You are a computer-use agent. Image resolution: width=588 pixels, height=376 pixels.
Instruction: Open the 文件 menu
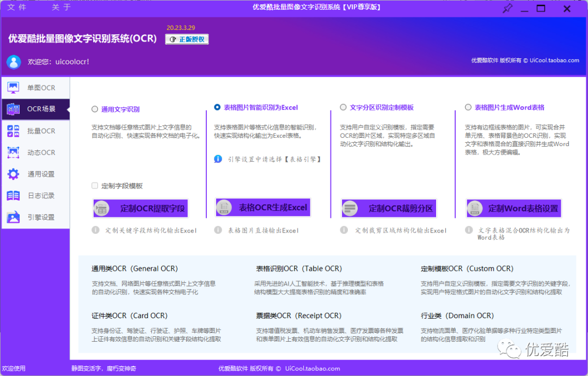(x=16, y=7)
